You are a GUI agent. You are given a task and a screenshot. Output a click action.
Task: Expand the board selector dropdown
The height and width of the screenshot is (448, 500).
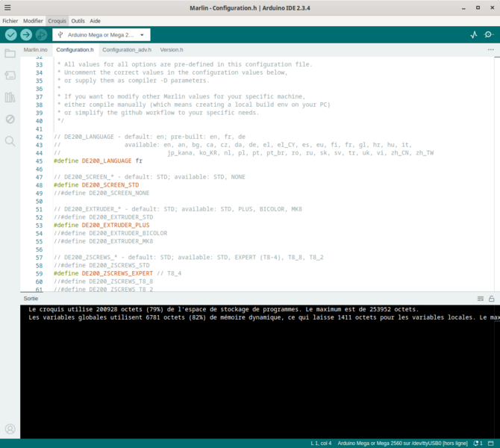point(101,35)
